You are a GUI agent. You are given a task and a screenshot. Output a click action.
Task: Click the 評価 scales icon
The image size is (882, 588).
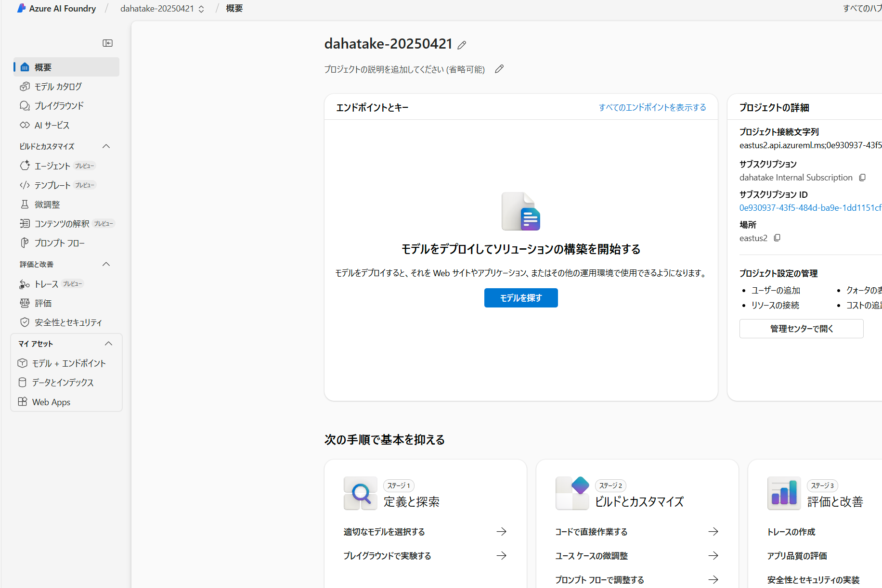pos(25,303)
